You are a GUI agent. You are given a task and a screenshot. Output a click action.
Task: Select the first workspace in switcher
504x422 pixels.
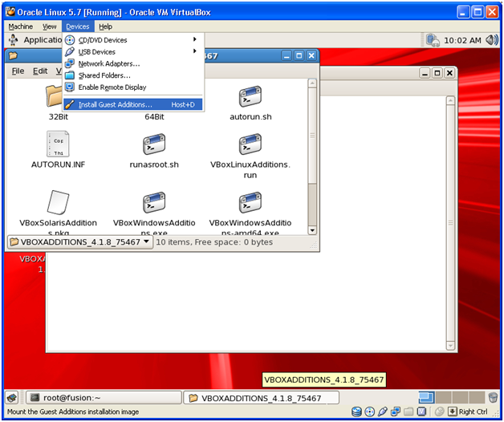(426, 398)
